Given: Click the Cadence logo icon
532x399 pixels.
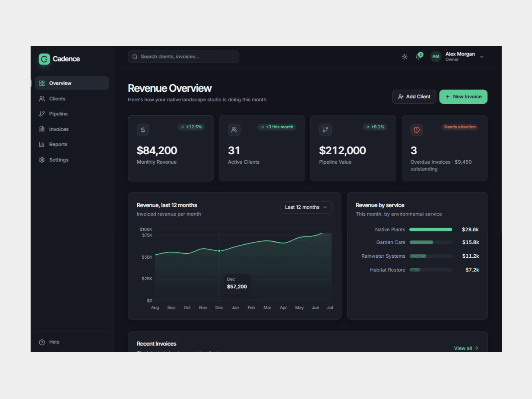Looking at the screenshot, I should [44, 59].
